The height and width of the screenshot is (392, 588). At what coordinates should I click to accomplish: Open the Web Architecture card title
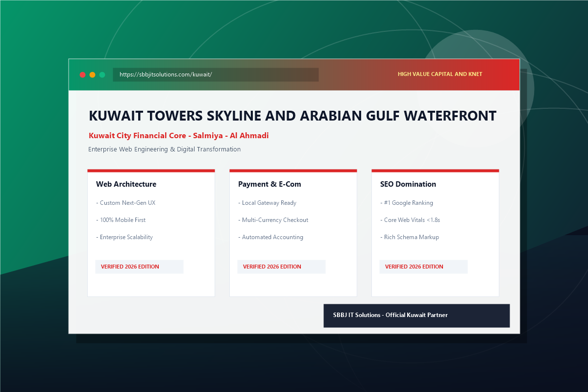(x=126, y=184)
